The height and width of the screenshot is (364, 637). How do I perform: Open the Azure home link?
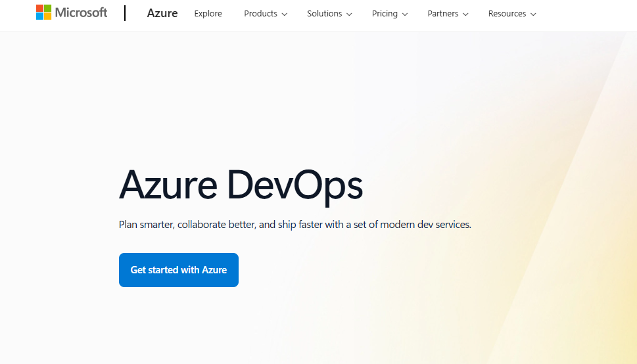click(x=162, y=13)
